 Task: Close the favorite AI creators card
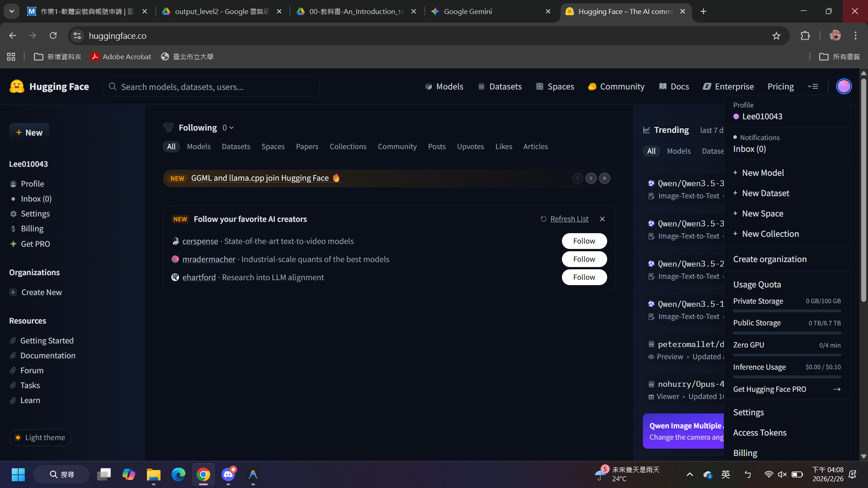tap(602, 219)
